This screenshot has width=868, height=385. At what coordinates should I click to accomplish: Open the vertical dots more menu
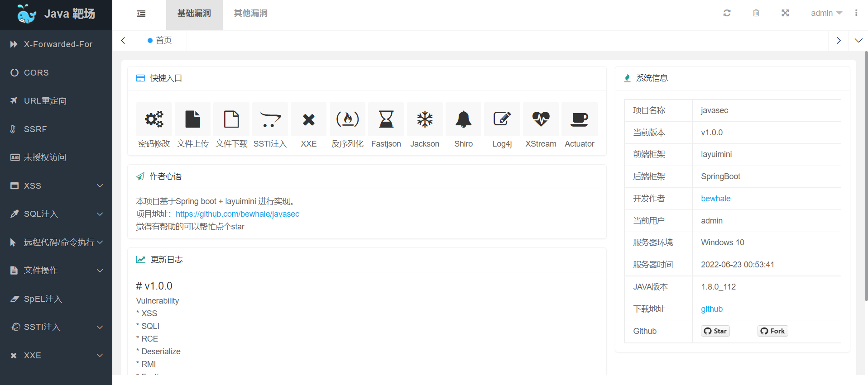click(856, 13)
